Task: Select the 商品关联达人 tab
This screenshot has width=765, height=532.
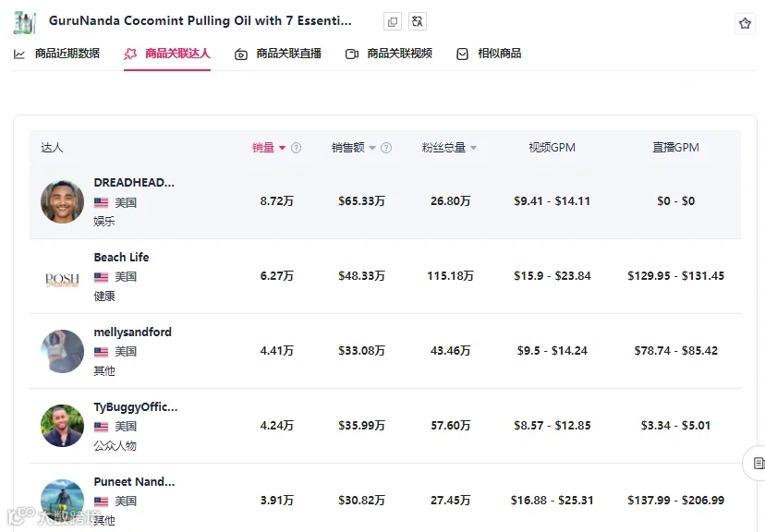Action: click(167, 54)
